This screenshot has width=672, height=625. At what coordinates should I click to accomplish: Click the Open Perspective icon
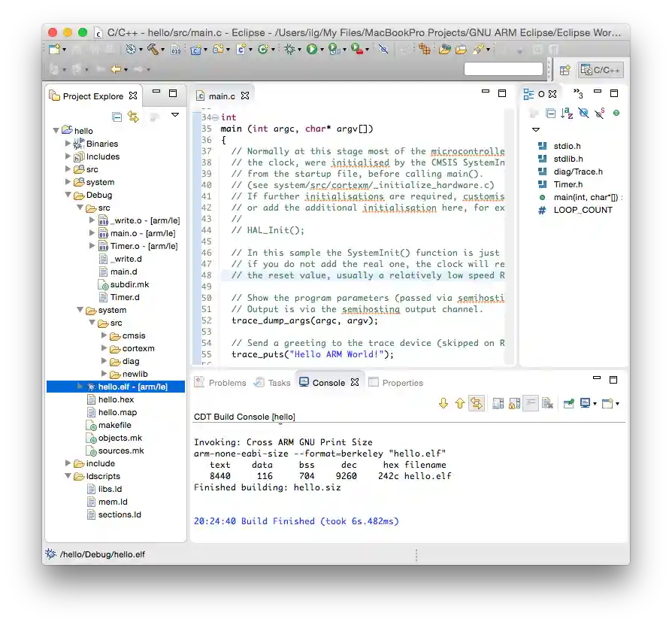coord(565,71)
